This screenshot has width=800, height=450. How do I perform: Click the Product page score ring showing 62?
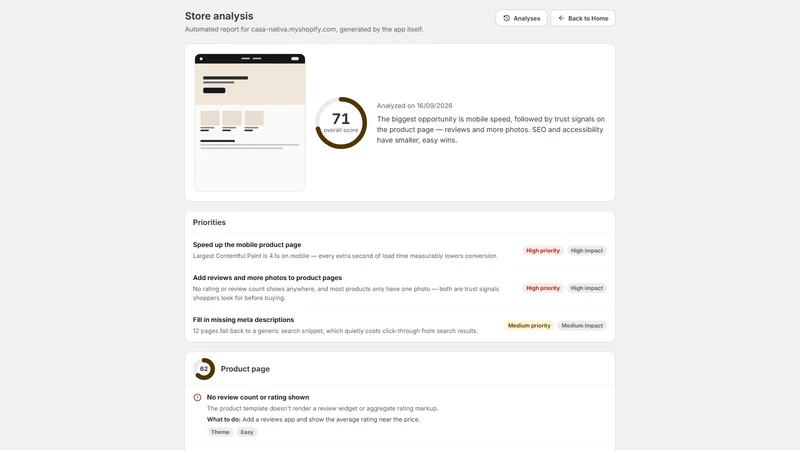[204, 369]
